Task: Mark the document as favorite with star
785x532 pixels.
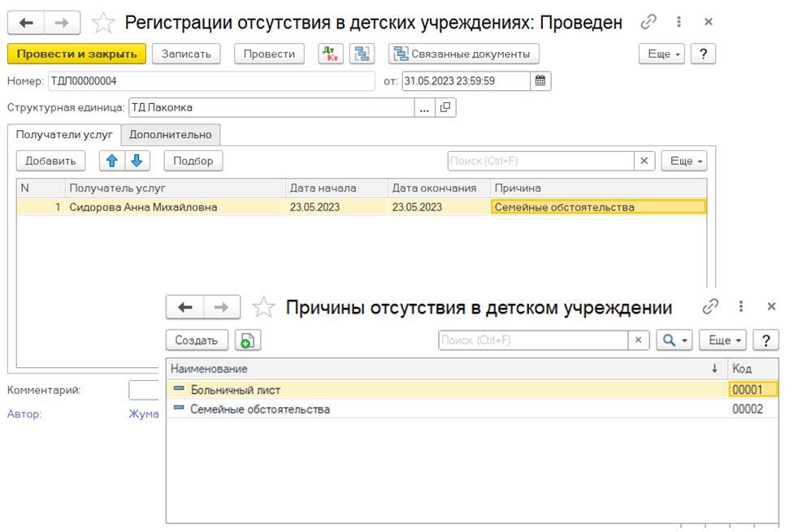Action: point(103,22)
